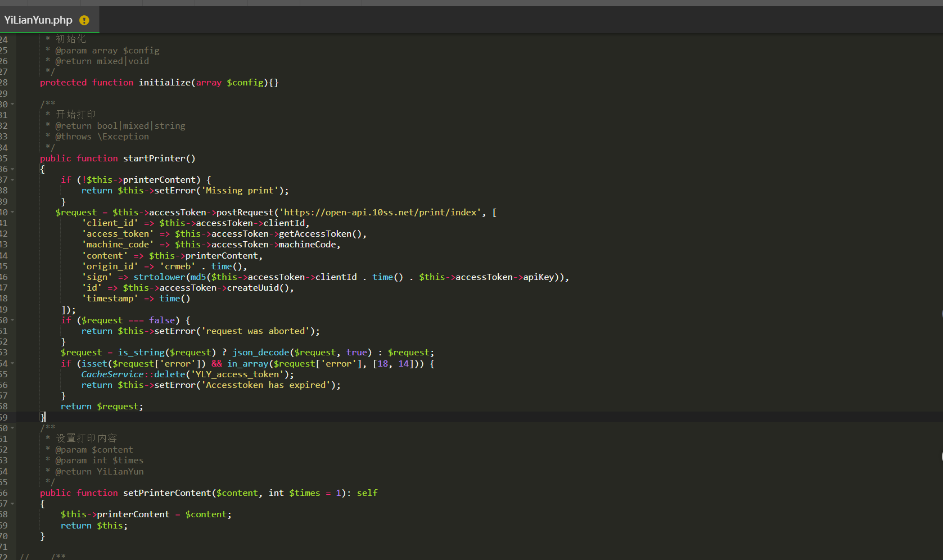Click the return $this; statement
Screen dimensions: 943x560
point(94,526)
